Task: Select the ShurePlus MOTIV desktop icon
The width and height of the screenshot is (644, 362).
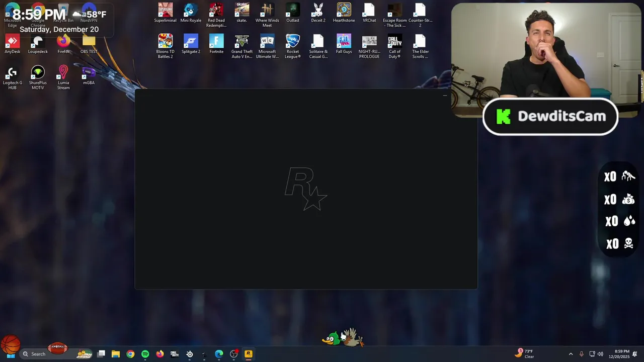Action: (x=38, y=78)
